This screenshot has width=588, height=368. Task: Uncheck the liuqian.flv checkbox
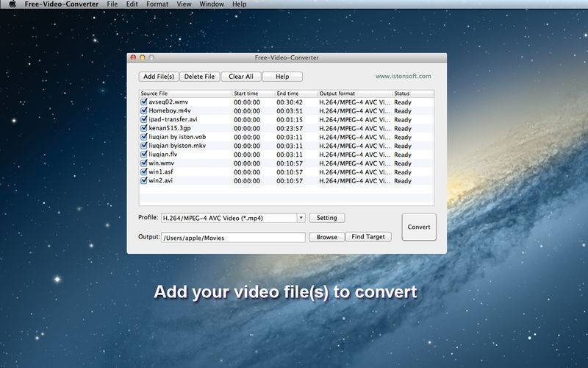coord(143,155)
